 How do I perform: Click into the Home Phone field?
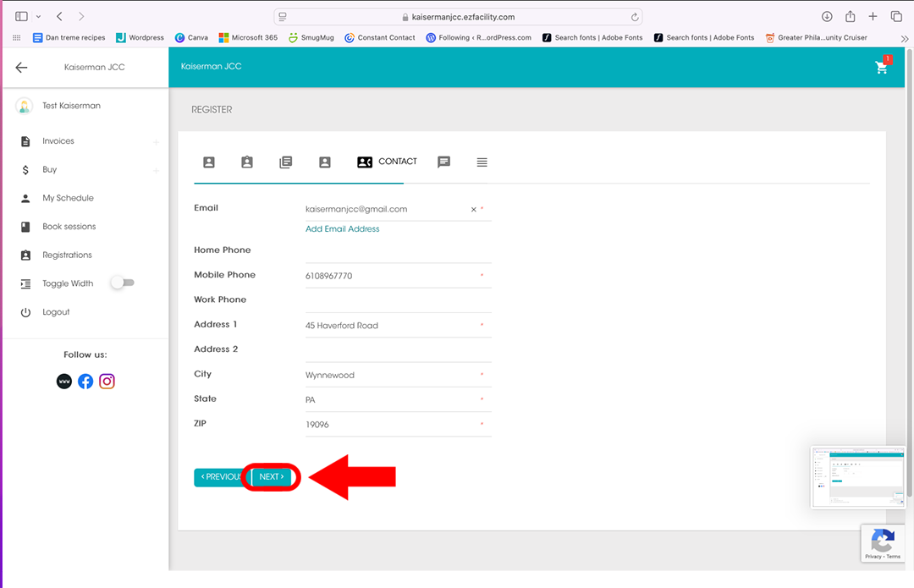tap(398, 251)
